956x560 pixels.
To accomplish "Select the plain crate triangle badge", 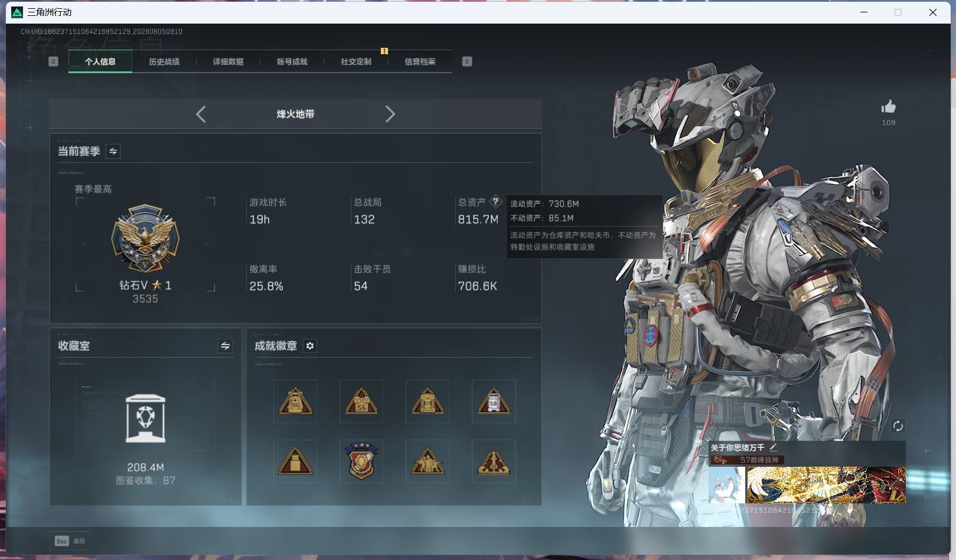I will (x=295, y=461).
